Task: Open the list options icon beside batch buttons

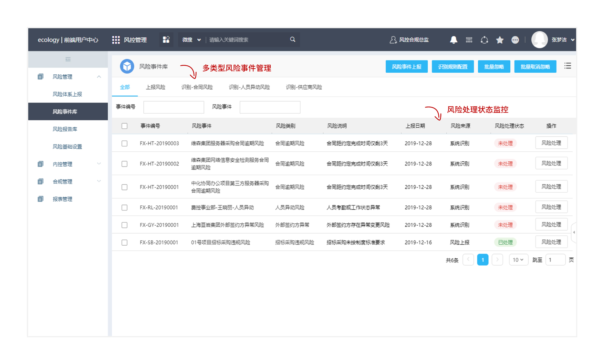Action: point(567,66)
